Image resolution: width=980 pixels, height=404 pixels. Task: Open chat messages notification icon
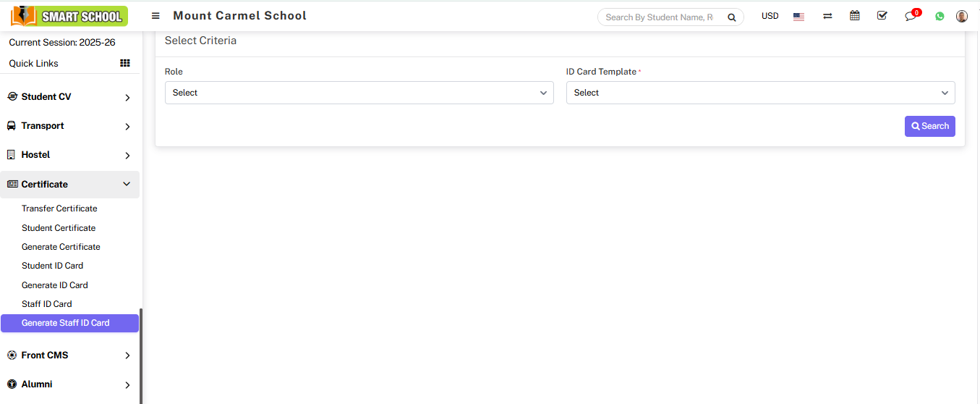911,17
